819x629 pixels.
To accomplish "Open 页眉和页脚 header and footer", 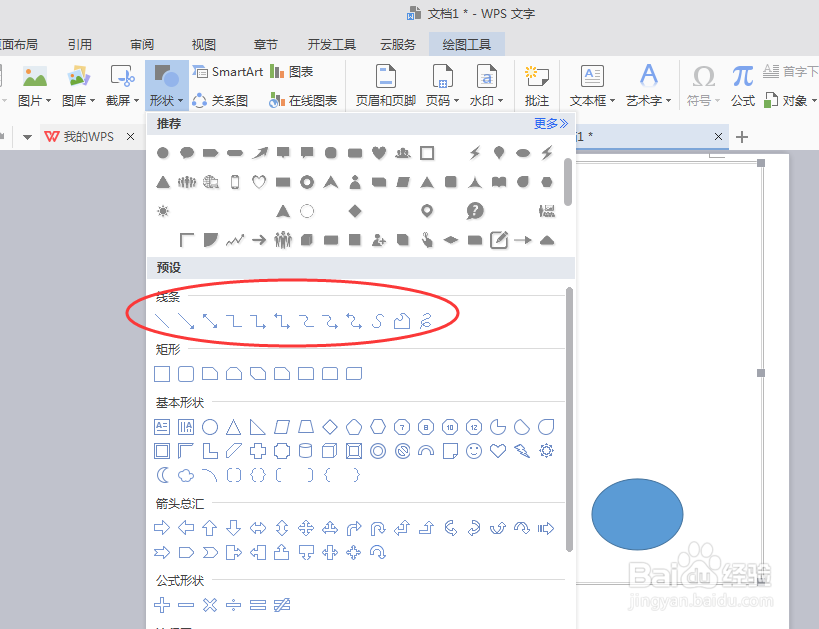I will pos(385,85).
